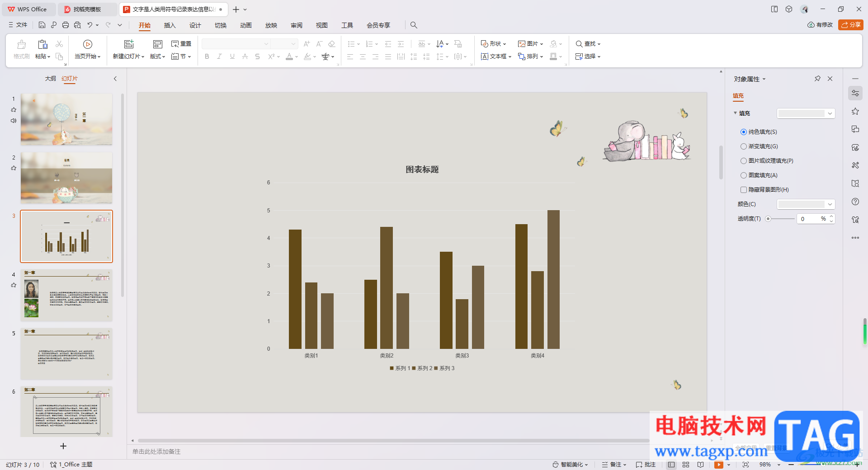Click fit slide to window icon
Screen dimensions: 868x470
(x=745, y=465)
